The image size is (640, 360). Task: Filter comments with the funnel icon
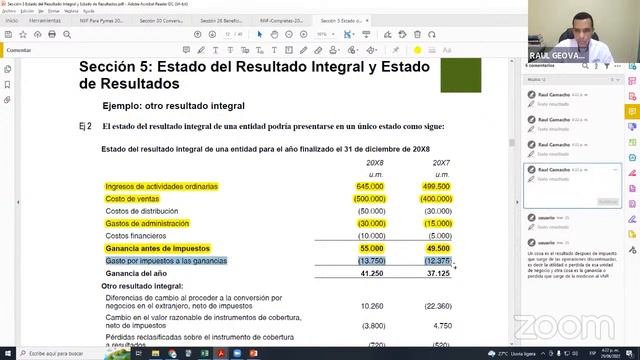tap(607, 66)
